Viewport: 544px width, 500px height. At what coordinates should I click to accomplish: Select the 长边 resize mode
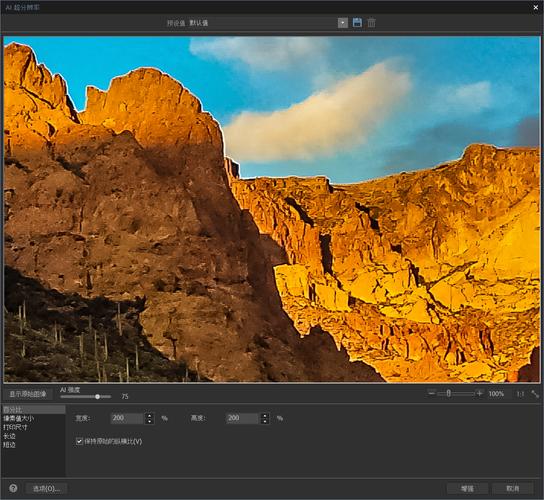tap(9, 436)
